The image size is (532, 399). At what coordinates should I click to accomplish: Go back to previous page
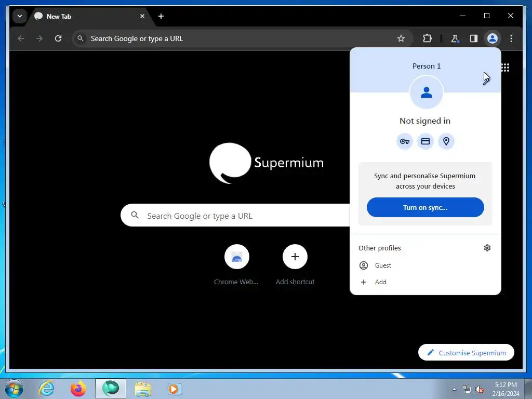[x=21, y=38]
